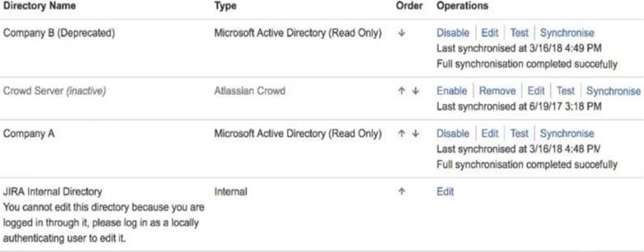This screenshot has height=252, width=644.
Task: Move JIRA Internal Directory up
Action: click(x=402, y=192)
